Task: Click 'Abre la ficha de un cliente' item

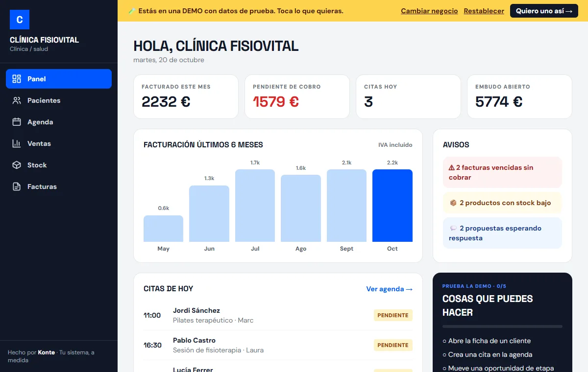Action: click(x=487, y=341)
